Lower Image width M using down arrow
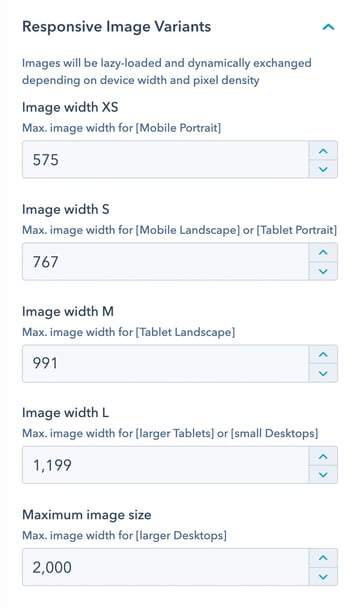360x608 pixels. point(323,373)
